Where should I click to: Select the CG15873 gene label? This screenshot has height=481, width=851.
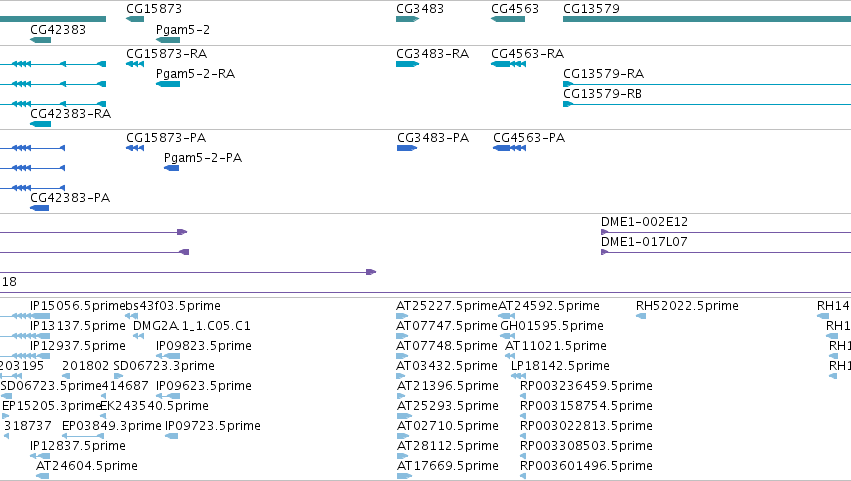coord(154,9)
